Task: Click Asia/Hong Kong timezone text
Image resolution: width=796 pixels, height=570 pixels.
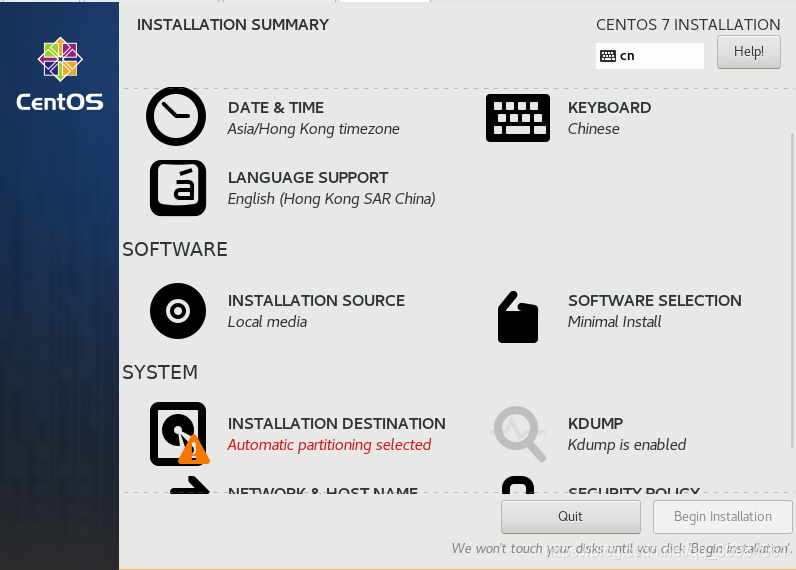Action: click(313, 129)
